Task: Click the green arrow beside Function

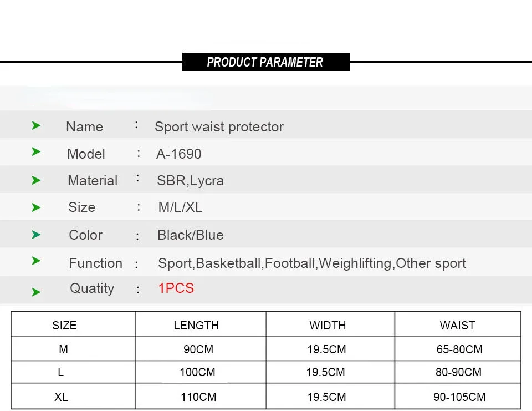Action: [x=36, y=261]
